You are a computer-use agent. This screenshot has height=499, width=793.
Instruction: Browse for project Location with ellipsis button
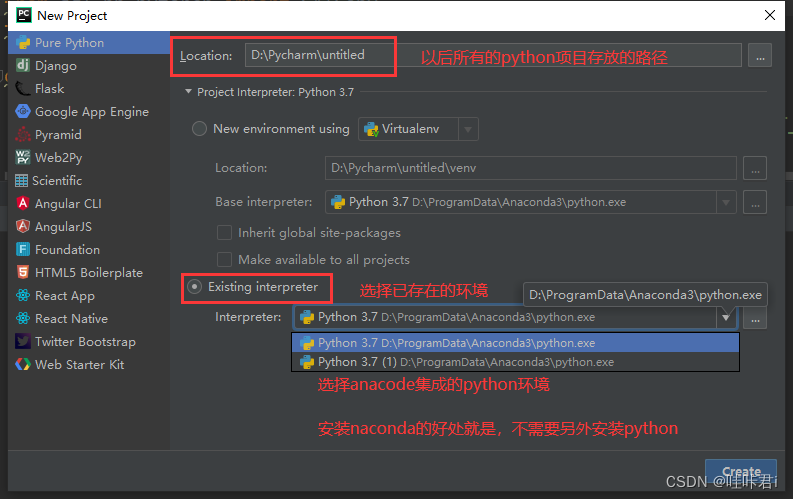(x=760, y=55)
